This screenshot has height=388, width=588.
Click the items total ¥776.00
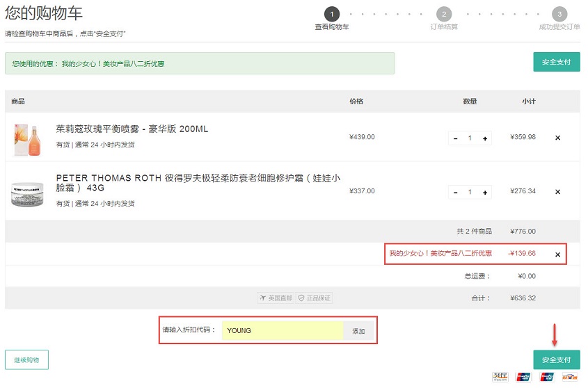pos(523,232)
